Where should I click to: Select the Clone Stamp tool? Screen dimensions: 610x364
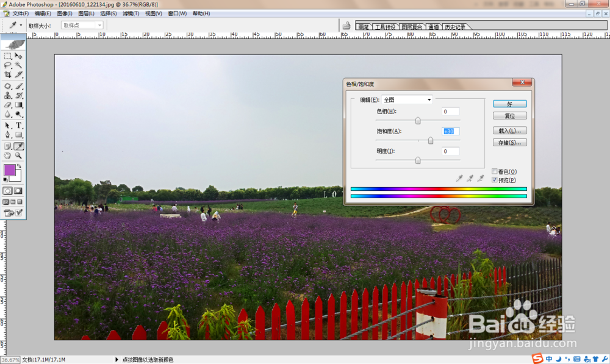coord(8,96)
